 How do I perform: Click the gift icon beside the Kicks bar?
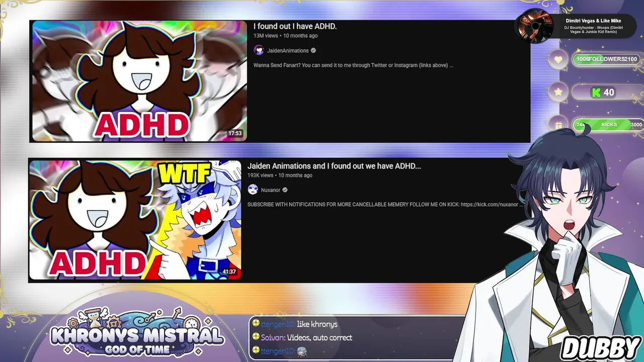coord(558,125)
